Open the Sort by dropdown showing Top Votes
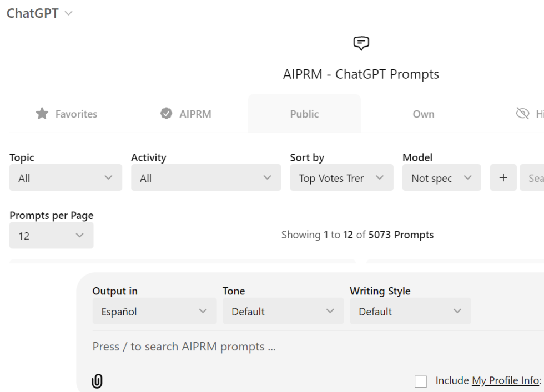This screenshot has height=392, width=544. point(341,177)
